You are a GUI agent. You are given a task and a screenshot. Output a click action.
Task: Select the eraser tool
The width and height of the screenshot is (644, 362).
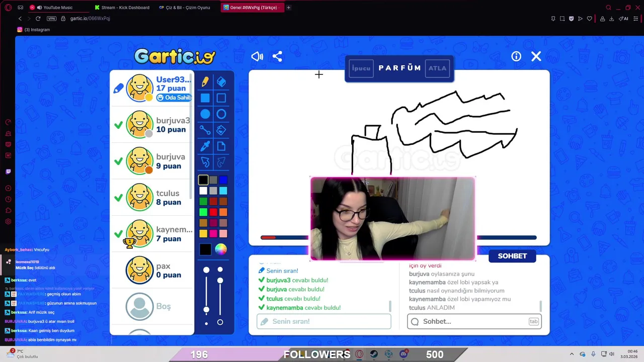[x=221, y=82]
